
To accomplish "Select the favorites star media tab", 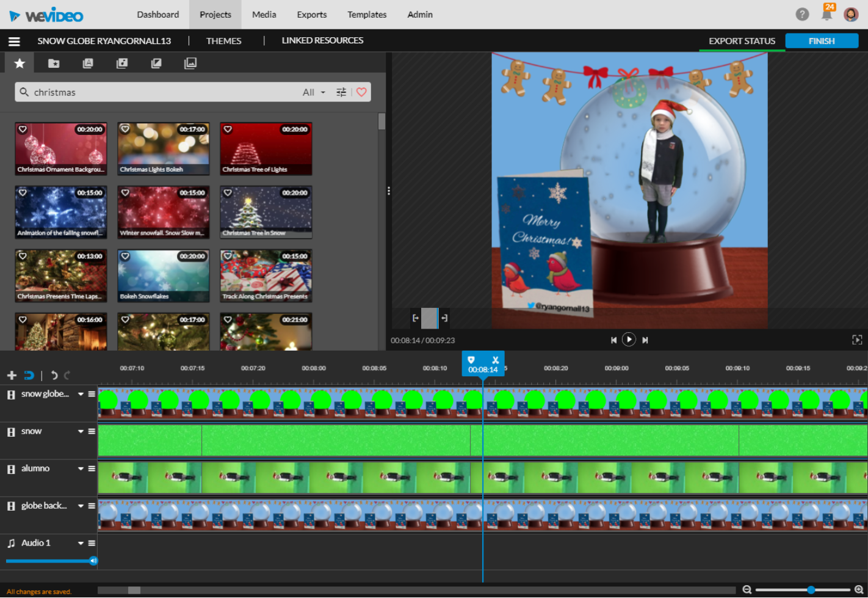I will (20, 64).
